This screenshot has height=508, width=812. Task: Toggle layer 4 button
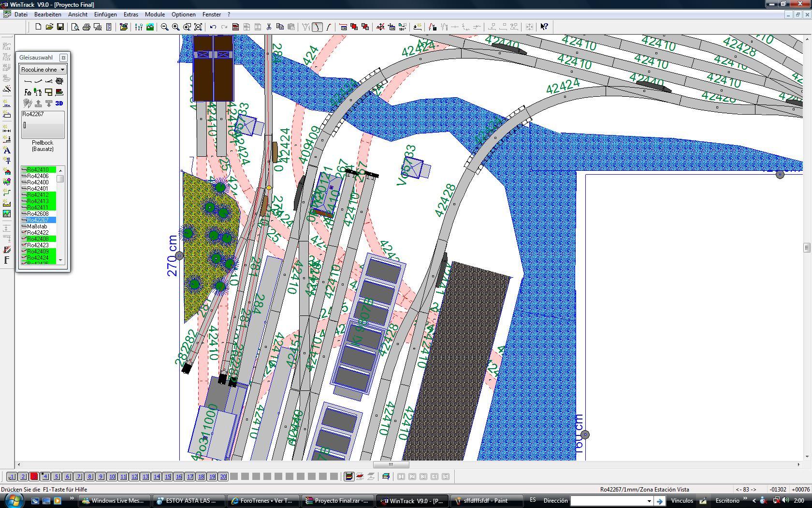pyautogui.click(x=45, y=477)
